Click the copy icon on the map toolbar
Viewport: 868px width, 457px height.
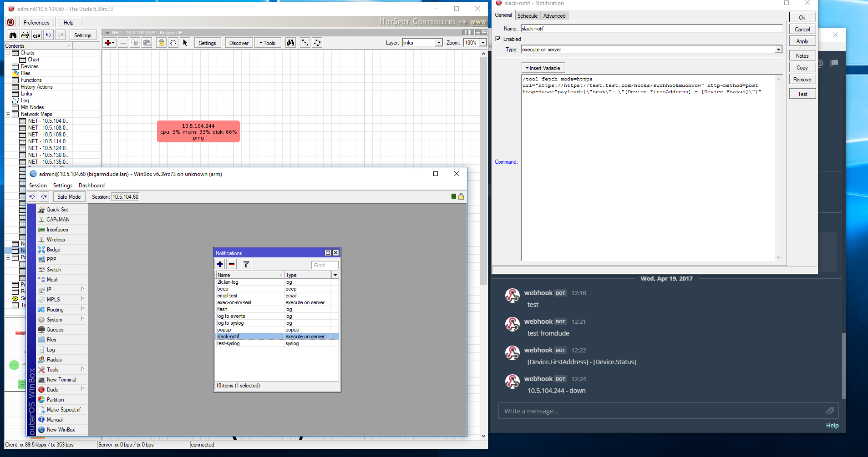point(135,43)
